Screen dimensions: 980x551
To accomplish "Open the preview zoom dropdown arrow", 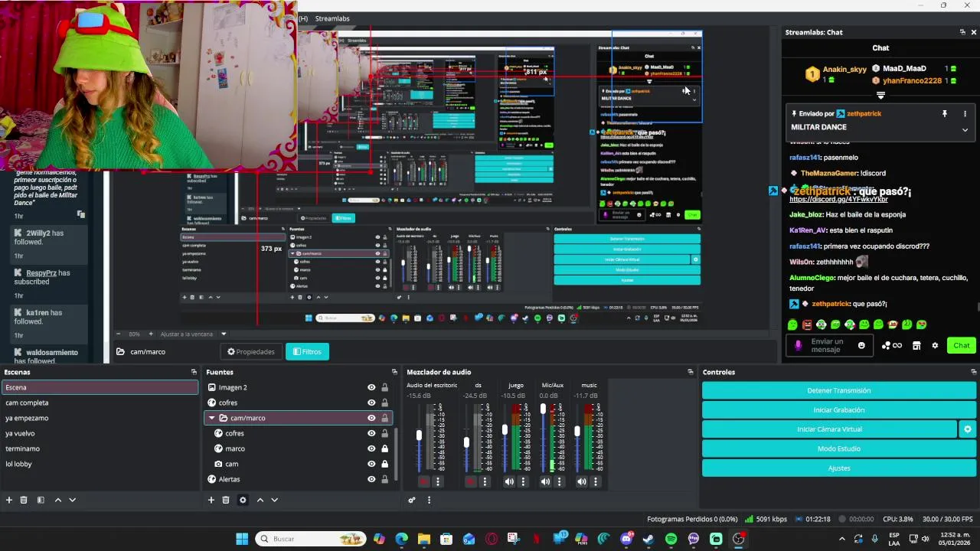I will coord(224,334).
